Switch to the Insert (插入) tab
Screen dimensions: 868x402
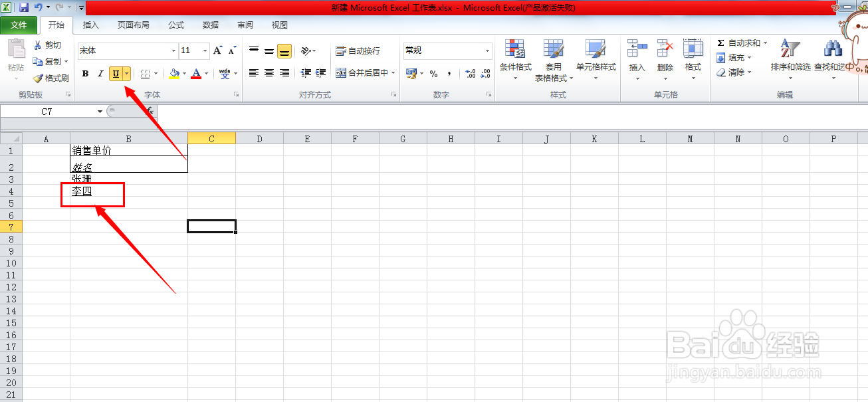(91, 25)
